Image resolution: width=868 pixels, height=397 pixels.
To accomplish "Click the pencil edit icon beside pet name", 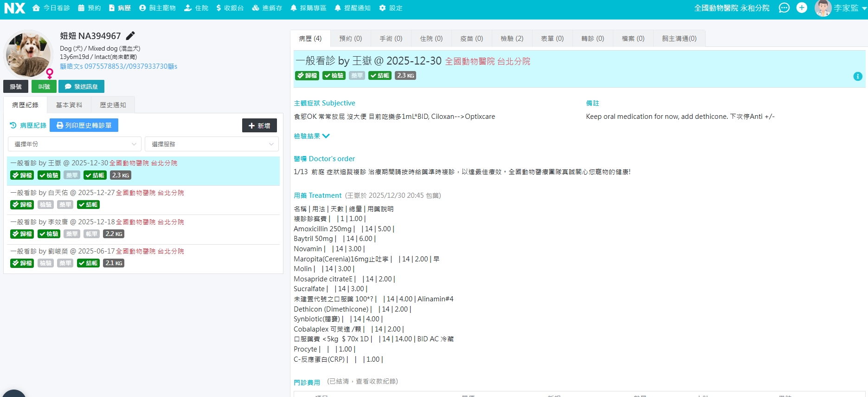I will [130, 36].
